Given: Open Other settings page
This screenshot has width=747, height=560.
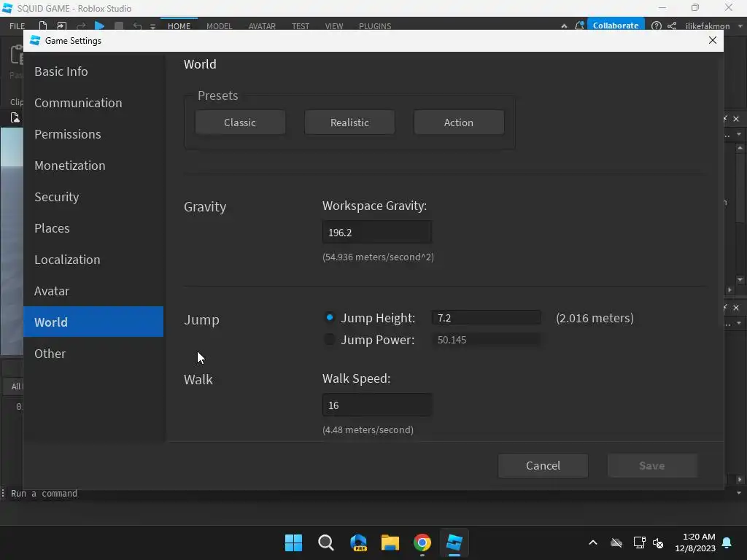Looking at the screenshot, I should tap(93, 354).
